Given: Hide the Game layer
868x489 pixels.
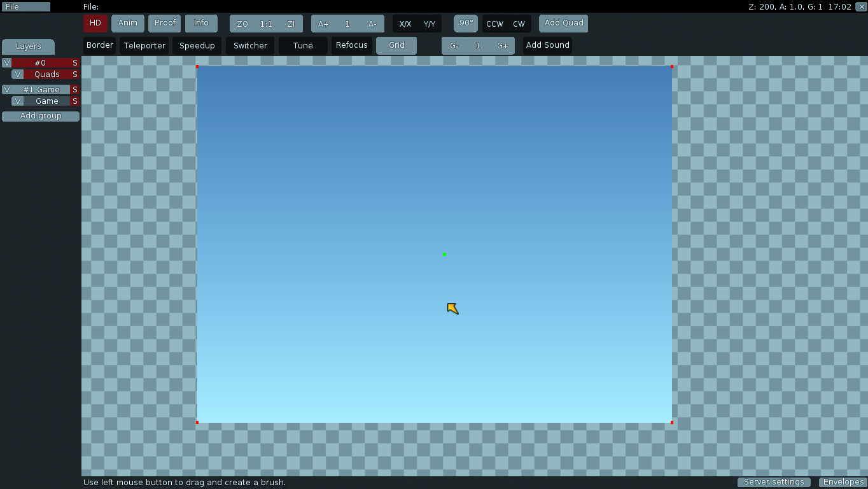Looking at the screenshot, I should 18,101.
